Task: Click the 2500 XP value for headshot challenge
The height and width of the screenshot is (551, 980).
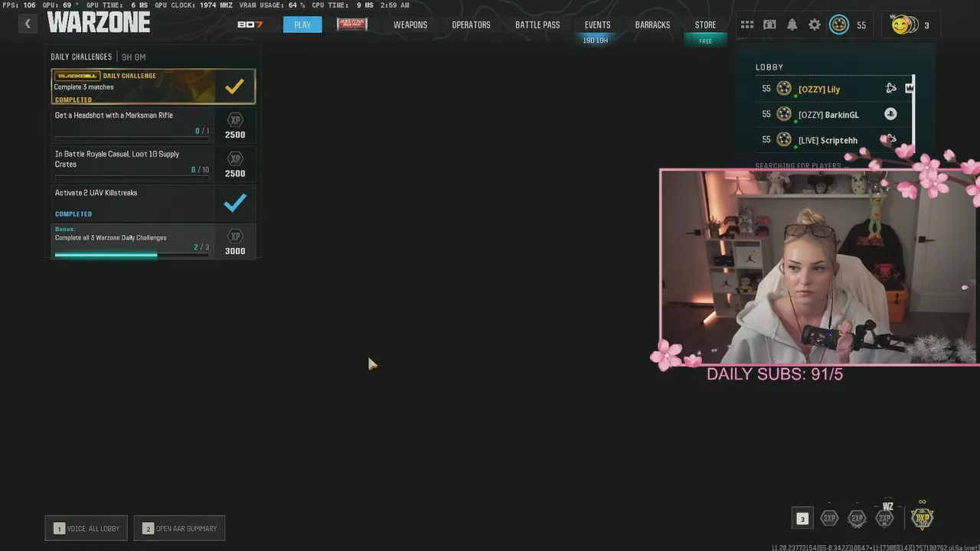Action: [x=235, y=135]
